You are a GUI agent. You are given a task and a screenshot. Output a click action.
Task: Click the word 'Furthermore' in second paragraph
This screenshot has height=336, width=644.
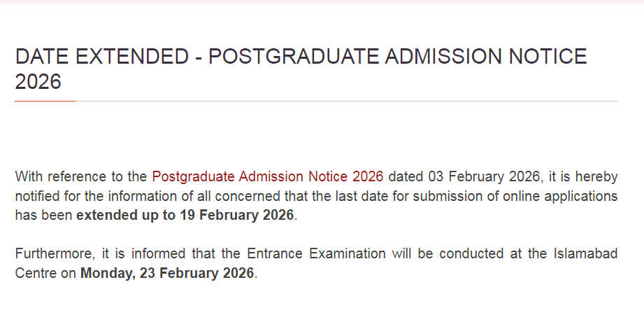click(x=48, y=253)
